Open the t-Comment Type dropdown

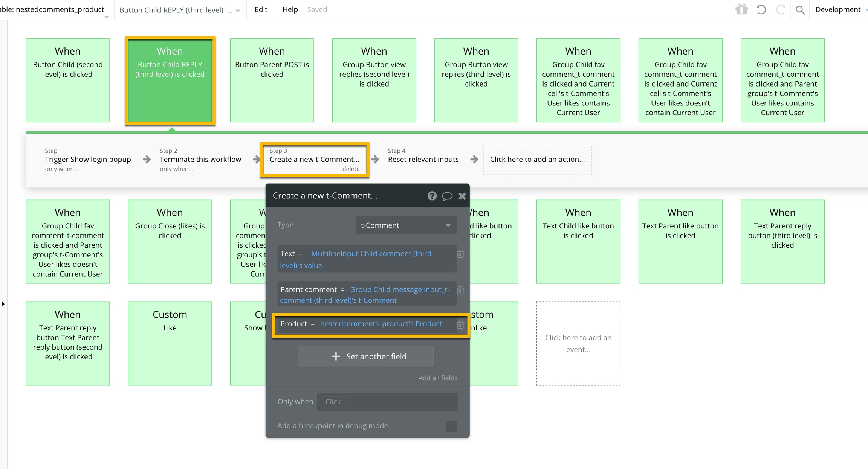[x=406, y=225]
